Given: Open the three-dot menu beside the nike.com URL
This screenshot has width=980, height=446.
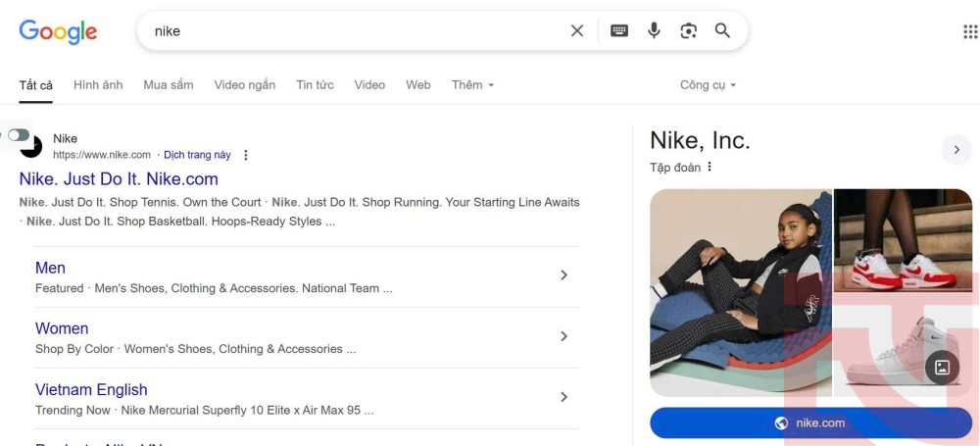Looking at the screenshot, I should [246, 155].
